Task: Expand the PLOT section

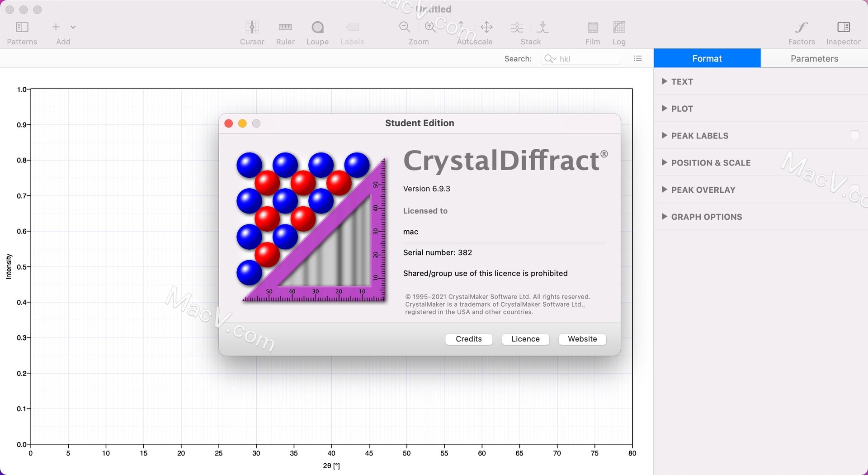Action: coord(665,108)
